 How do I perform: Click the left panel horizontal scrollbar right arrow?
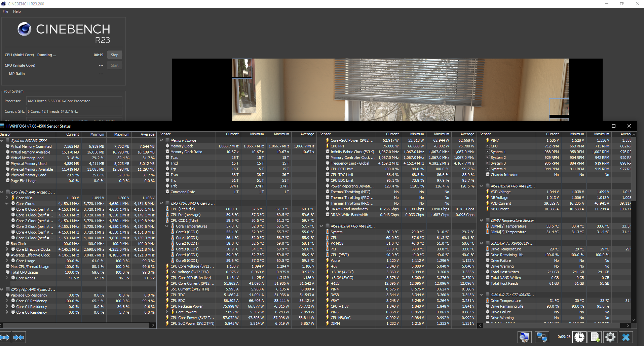click(x=153, y=325)
